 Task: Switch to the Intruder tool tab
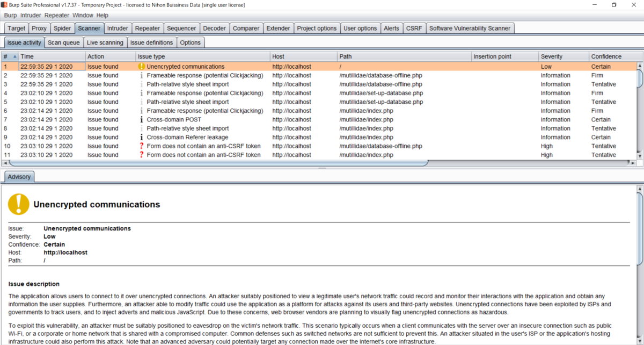coord(118,28)
